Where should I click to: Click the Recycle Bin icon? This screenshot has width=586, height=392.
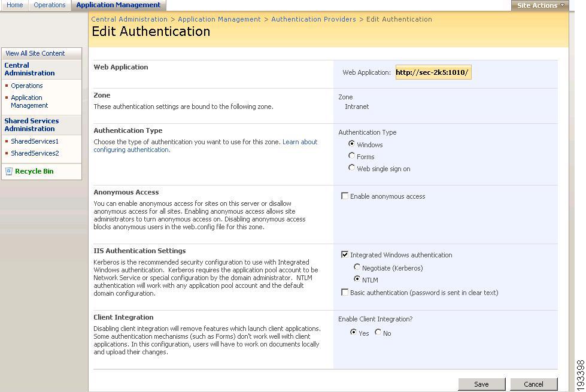9,172
